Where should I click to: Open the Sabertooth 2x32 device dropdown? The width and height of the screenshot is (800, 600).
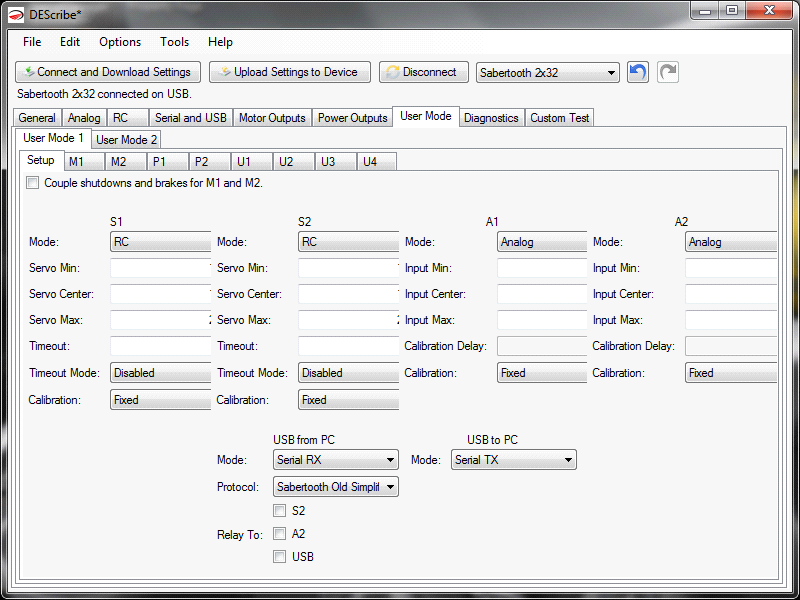547,72
